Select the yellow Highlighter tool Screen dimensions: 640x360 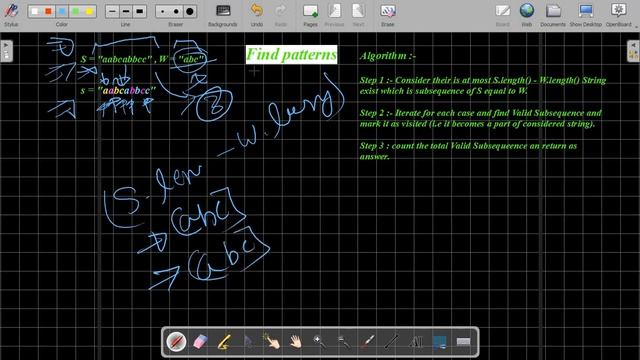tap(224, 342)
